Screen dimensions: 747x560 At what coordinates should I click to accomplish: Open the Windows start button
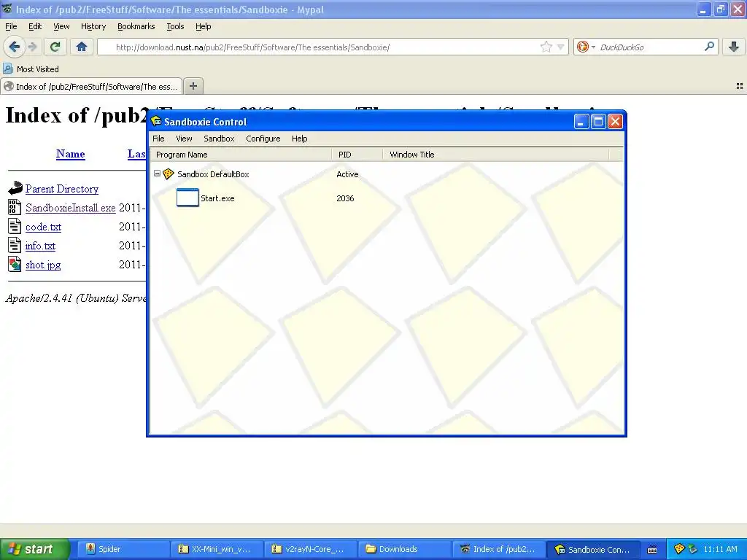35,549
